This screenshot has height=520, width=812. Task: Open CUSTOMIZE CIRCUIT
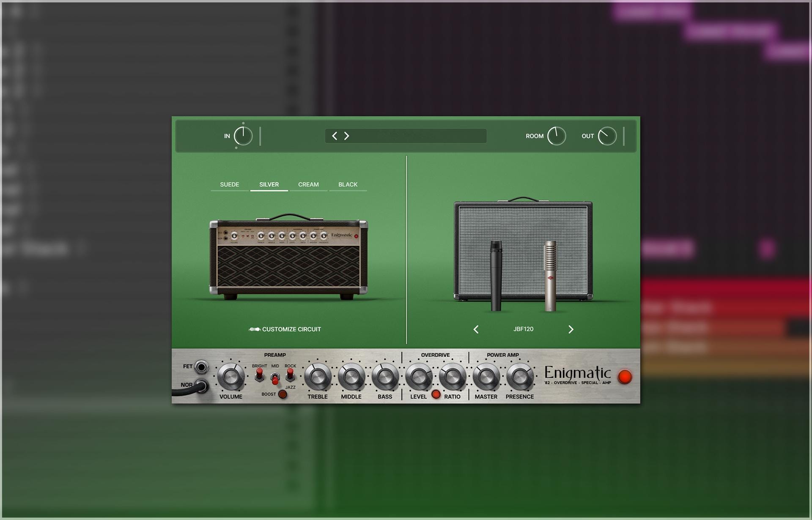(285, 329)
